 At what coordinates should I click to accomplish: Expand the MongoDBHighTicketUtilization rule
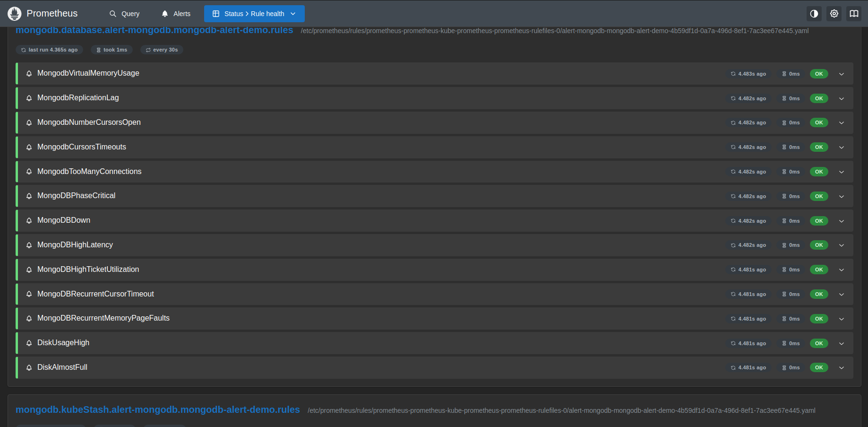[842, 270]
